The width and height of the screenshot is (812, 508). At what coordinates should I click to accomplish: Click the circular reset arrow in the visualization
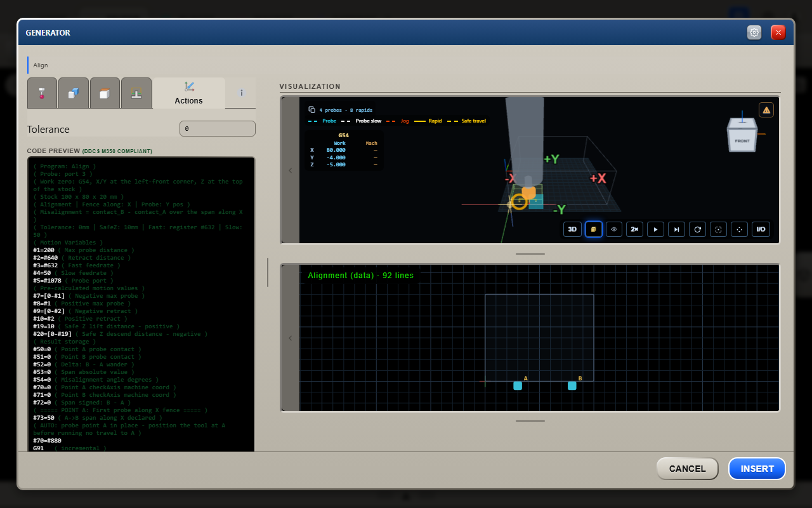click(x=698, y=229)
